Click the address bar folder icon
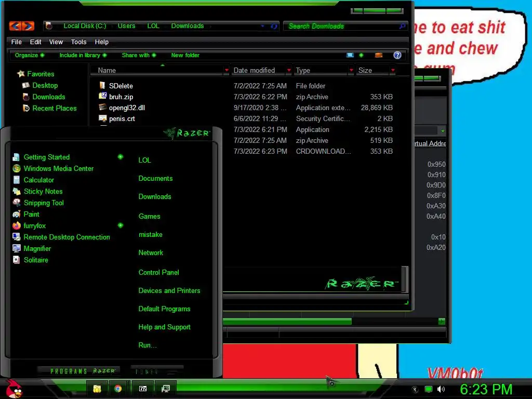This screenshot has height=399, width=532. pos(49,26)
